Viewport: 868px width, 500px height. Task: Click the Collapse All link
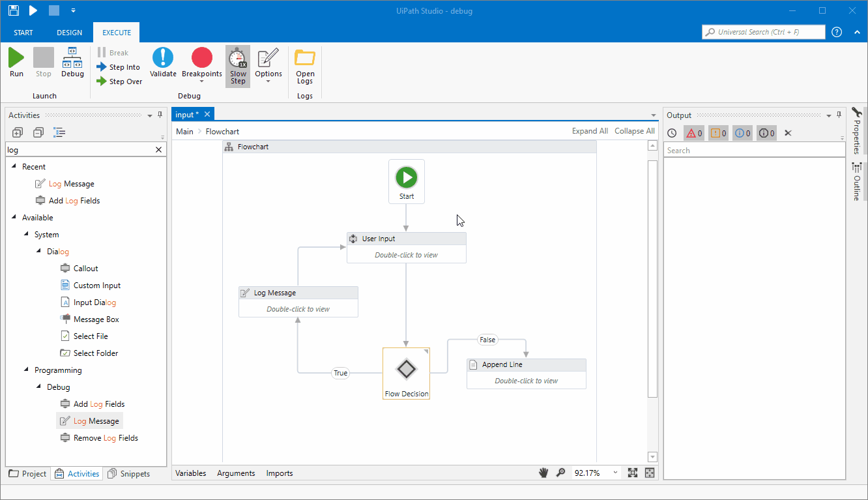[635, 131]
